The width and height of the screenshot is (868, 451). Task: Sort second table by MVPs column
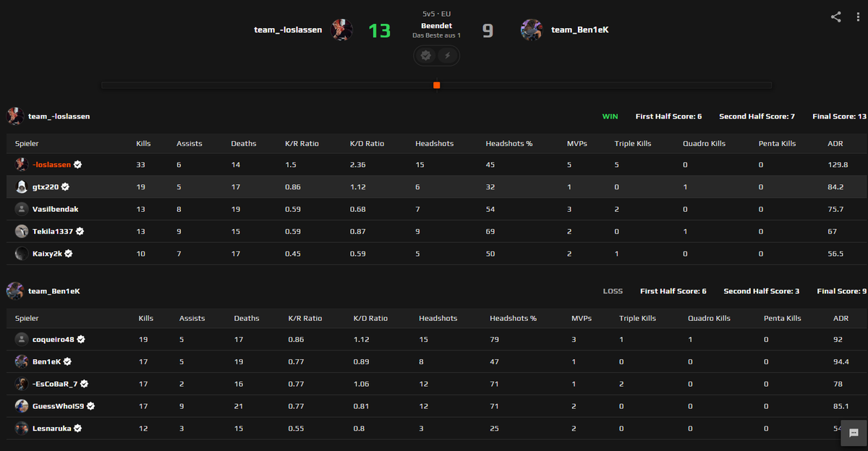click(582, 318)
